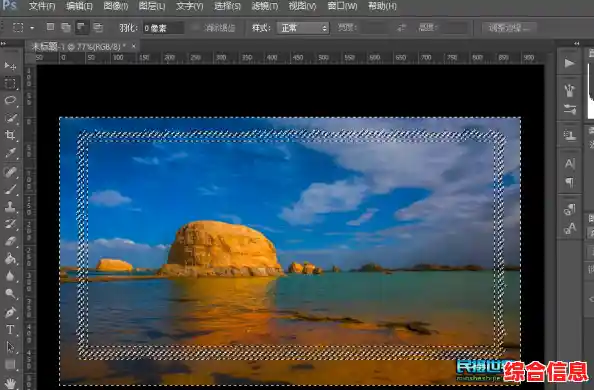Viewport: 594px width, 390px height.
Task: Open the Paragraph Styles panel icon
Action: pyautogui.click(x=569, y=210)
